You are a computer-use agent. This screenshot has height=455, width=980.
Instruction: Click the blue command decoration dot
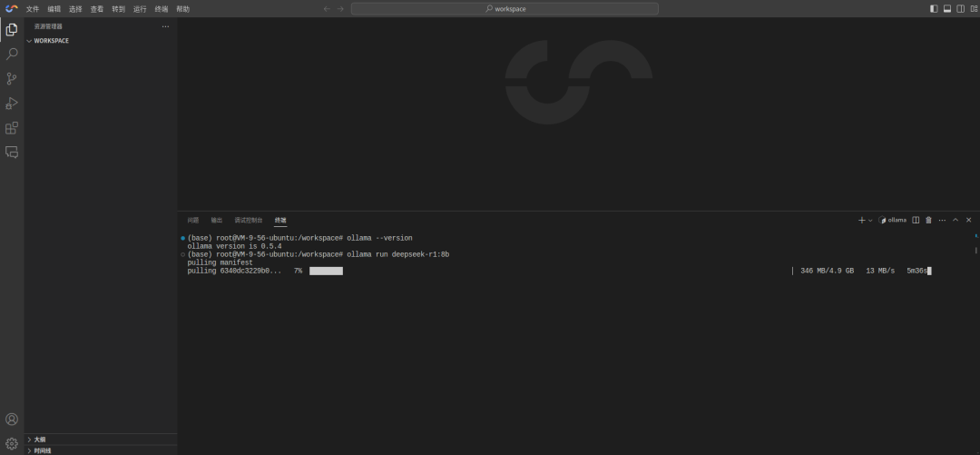coord(182,239)
